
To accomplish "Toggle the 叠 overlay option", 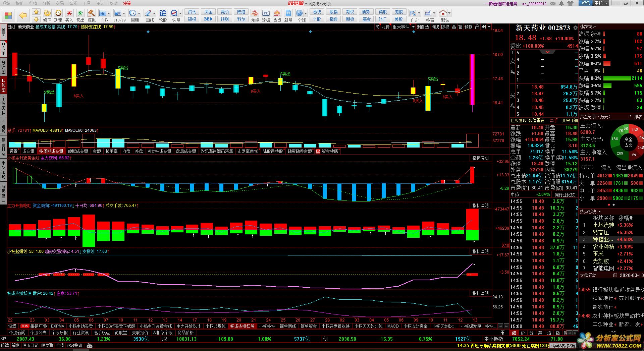I will tap(454, 27).
